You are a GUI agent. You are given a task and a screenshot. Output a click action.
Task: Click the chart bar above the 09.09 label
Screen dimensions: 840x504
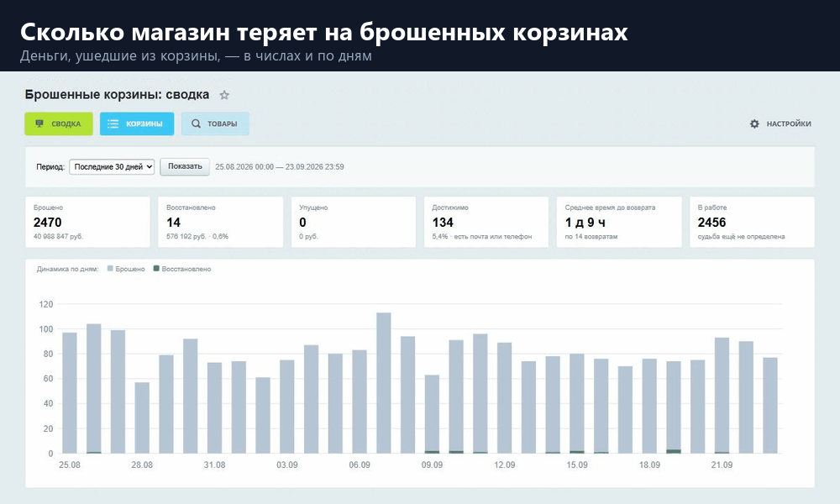433,414
